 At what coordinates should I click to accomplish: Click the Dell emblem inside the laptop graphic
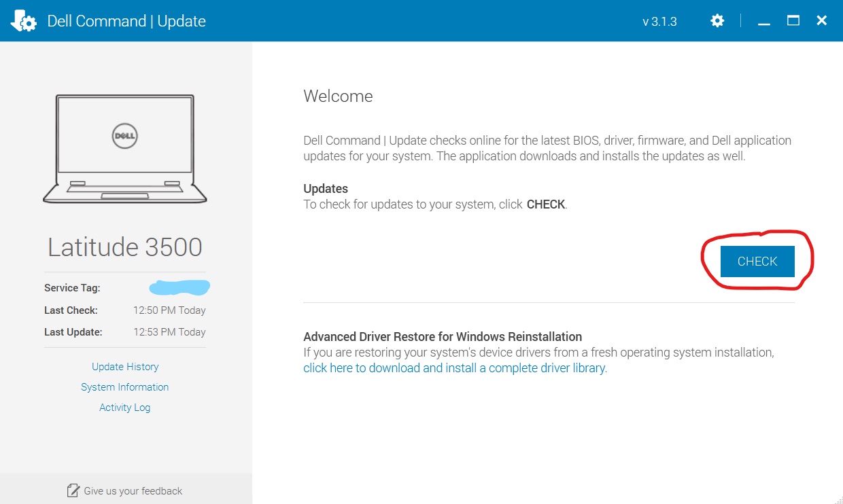click(125, 136)
